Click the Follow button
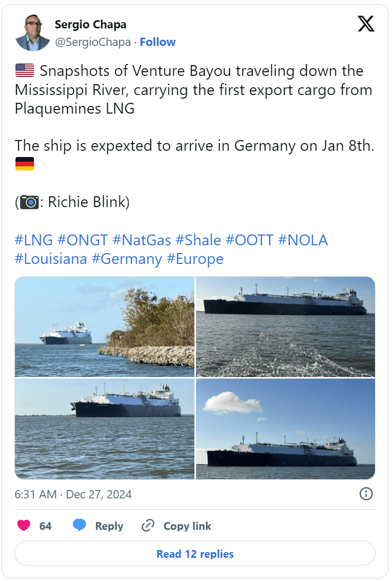Viewport: 392px width, 581px height. tap(158, 42)
